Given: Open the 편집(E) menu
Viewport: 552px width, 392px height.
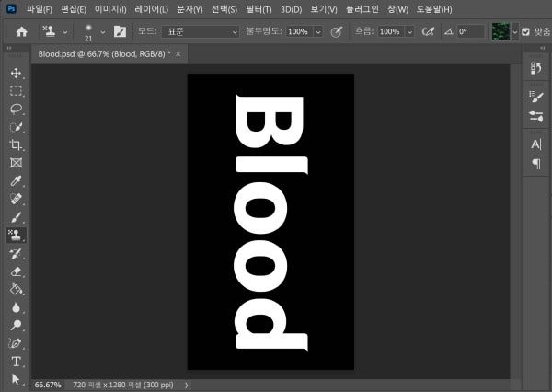Looking at the screenshot, I should click(x=74, y=9).
